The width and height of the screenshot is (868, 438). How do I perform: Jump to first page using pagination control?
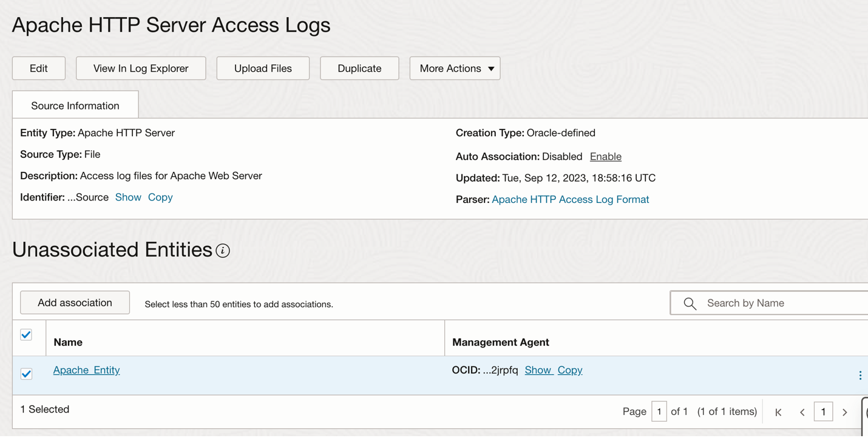[778, 411]
